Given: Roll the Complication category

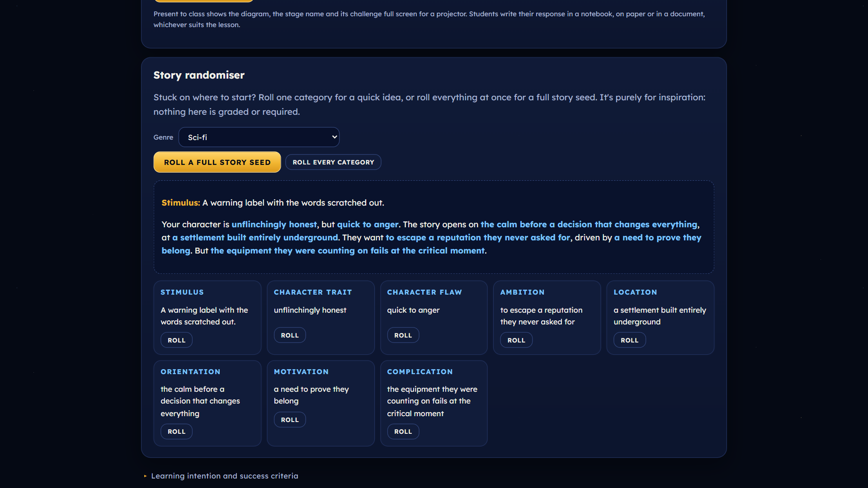Looking at the screenshot, I should pyautogui.click(x=403, y=432).
